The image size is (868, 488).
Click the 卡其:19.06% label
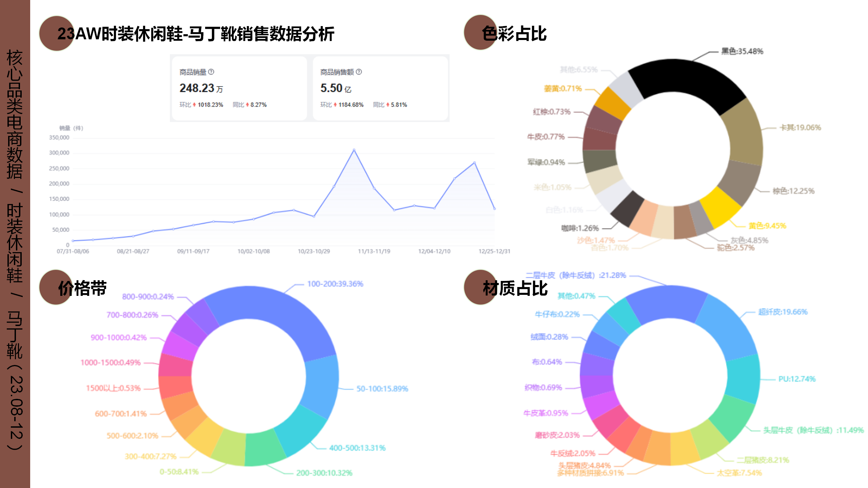click(x=800, y=128)
